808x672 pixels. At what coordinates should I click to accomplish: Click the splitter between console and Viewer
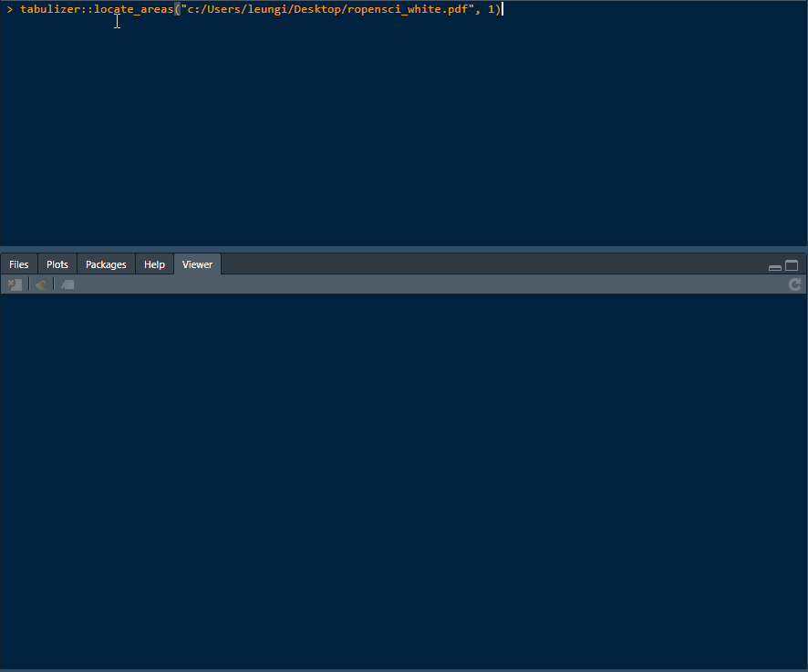point(403,248)
